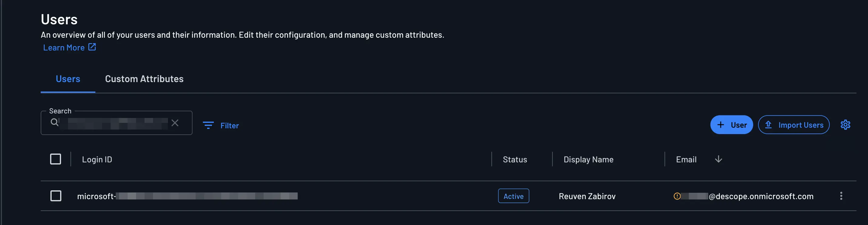Click the email warning indicator icon
Viewport: 868px width, 225px height.
point(677,196)
